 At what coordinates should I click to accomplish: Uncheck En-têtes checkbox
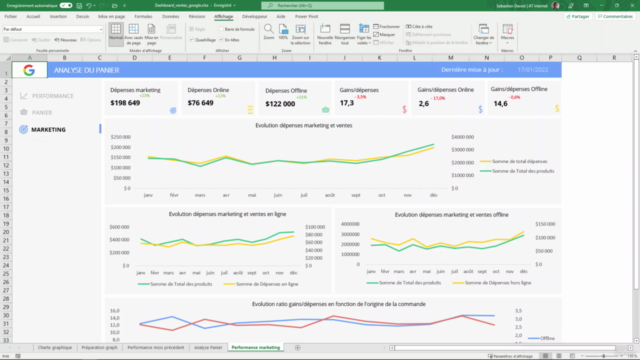pyautogui.click(x=221, y=40)
